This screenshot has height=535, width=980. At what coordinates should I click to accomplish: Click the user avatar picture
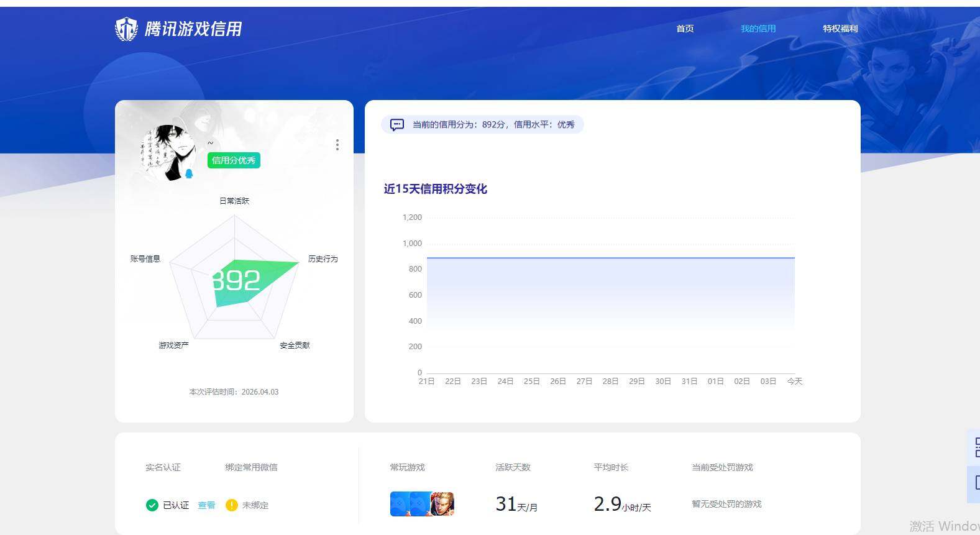pos(167,152)
